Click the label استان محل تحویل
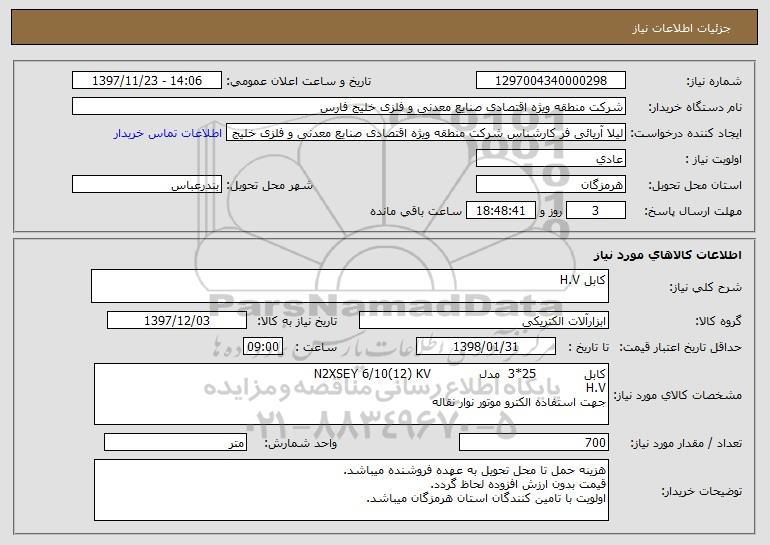 tap(695, 185)
